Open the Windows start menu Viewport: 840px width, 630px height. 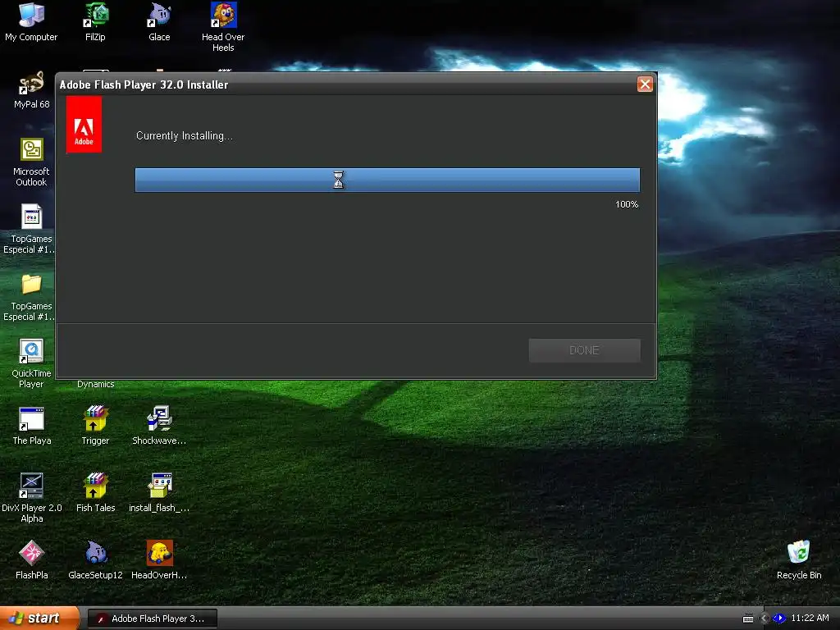pyautogui.click(x=39, y=619)
